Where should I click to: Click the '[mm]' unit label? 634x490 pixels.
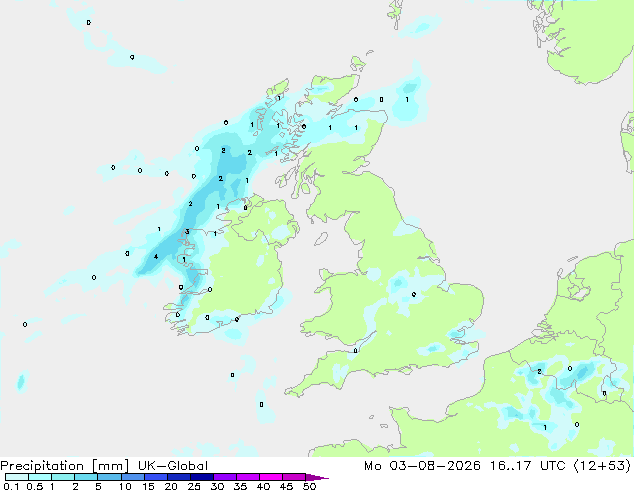pos(110,466)
